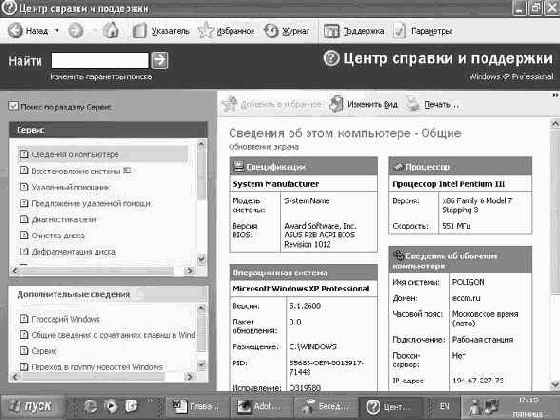The height and width of the screenshot is (420, 560).
Task: Open the Назад history dropdown arrow
Action: pyautogui.click(x=57, y=31)
